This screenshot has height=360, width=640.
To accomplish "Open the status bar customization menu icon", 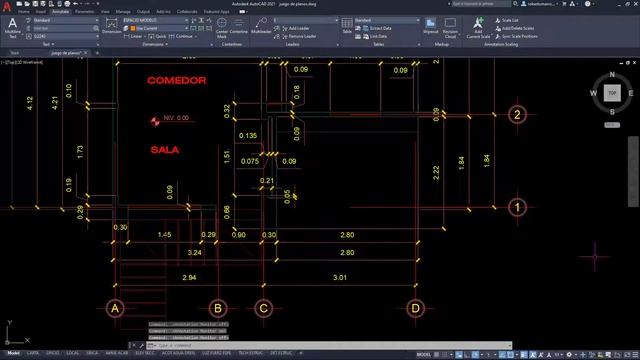I will coord(635,355).
